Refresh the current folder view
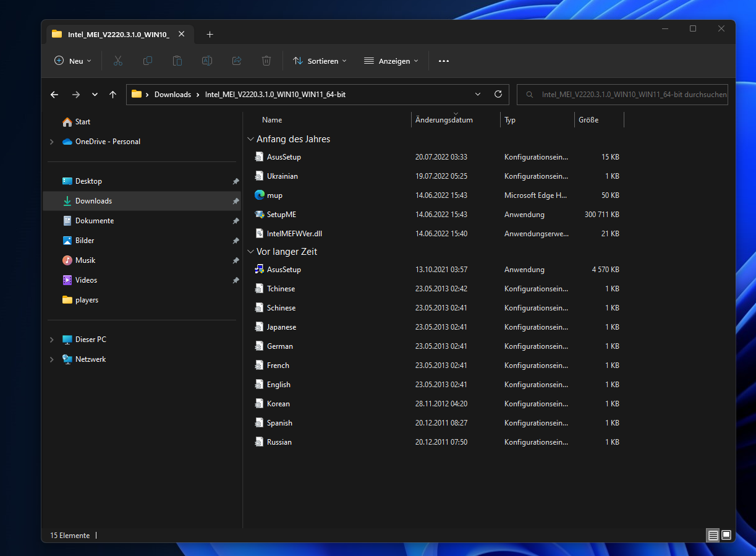This screenshot has width=756, height=556. (498, 95)
